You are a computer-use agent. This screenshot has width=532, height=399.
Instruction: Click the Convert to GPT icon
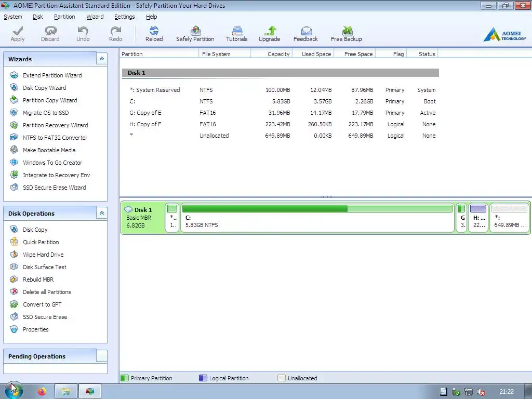click(14, 304)
